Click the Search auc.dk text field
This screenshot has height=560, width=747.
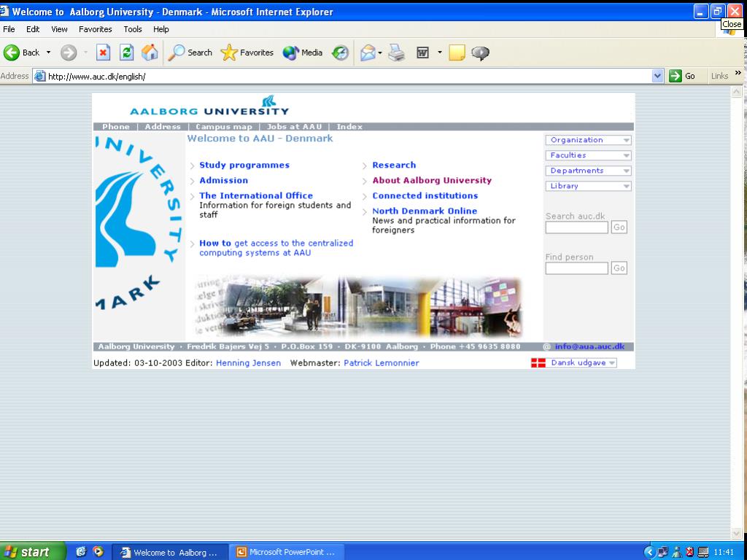[576, 227]
